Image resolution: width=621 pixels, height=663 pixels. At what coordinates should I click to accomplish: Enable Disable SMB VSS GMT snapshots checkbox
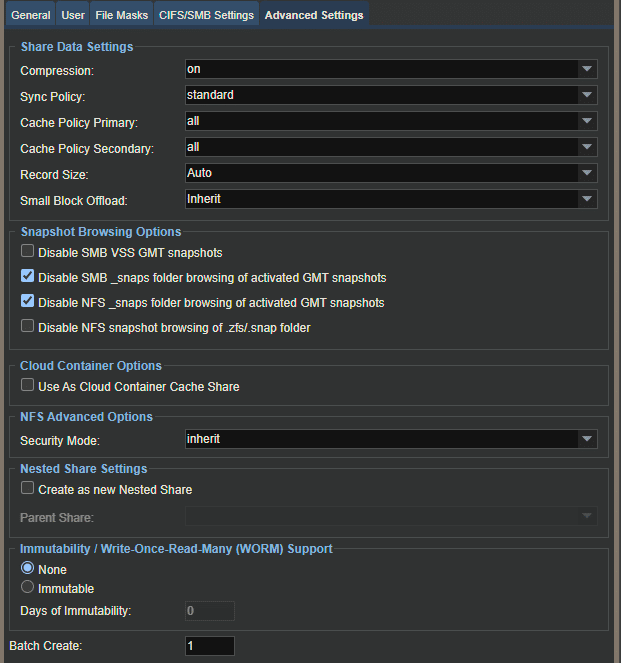27,251
